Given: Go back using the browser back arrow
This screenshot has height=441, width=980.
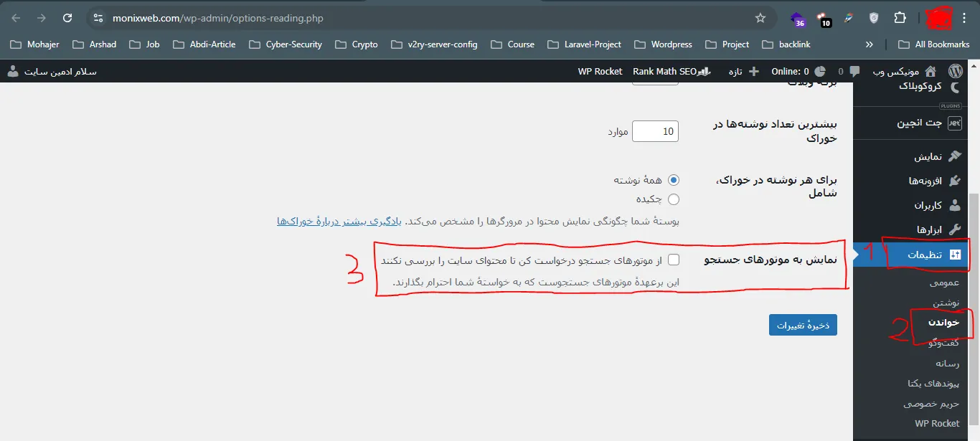Looking at the screenshot, I should tap(16, 18).
